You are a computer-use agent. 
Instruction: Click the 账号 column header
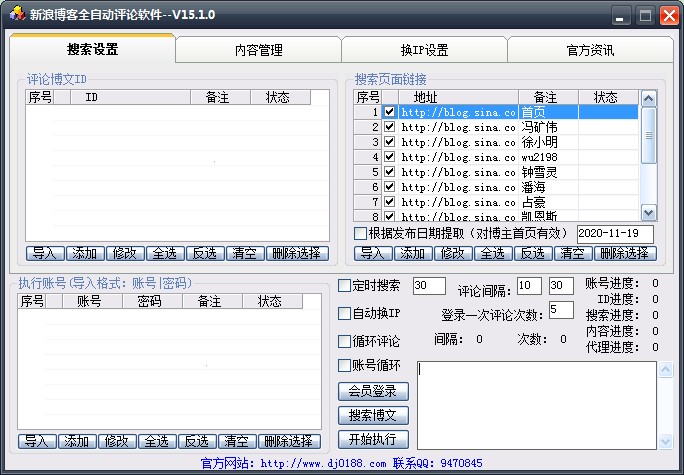coord(92,301)
